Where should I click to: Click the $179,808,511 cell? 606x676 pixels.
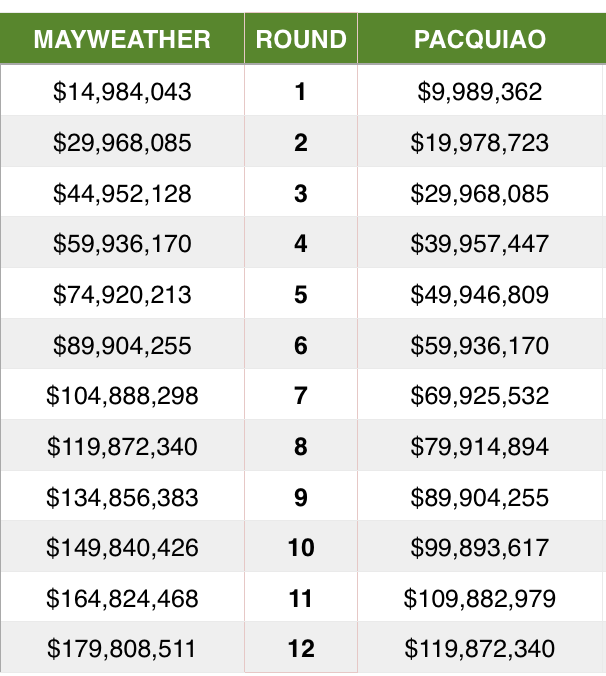tap(122, 648)
